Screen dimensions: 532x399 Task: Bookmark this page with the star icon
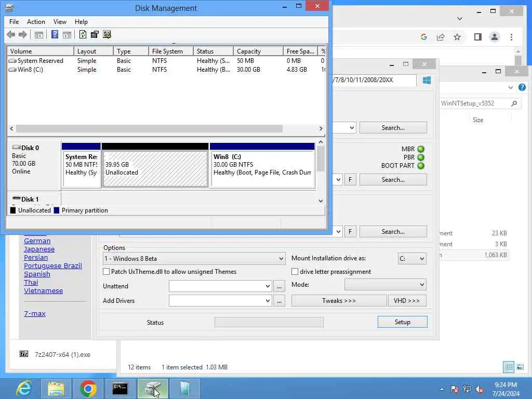(457, 37)
